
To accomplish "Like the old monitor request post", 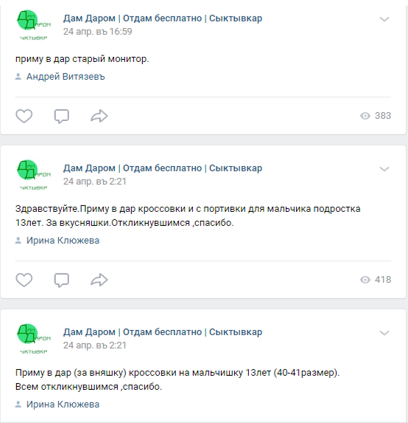I will [24, 116].
